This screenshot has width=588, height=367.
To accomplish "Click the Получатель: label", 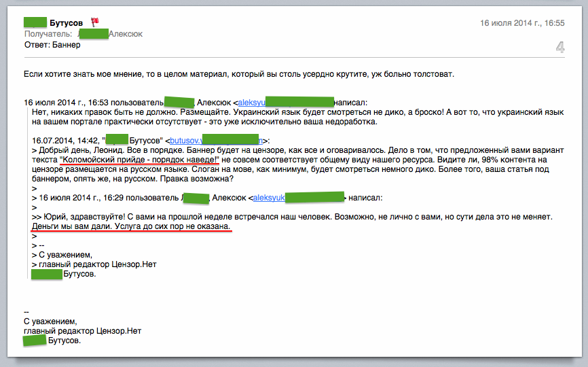I will [48, 34].
